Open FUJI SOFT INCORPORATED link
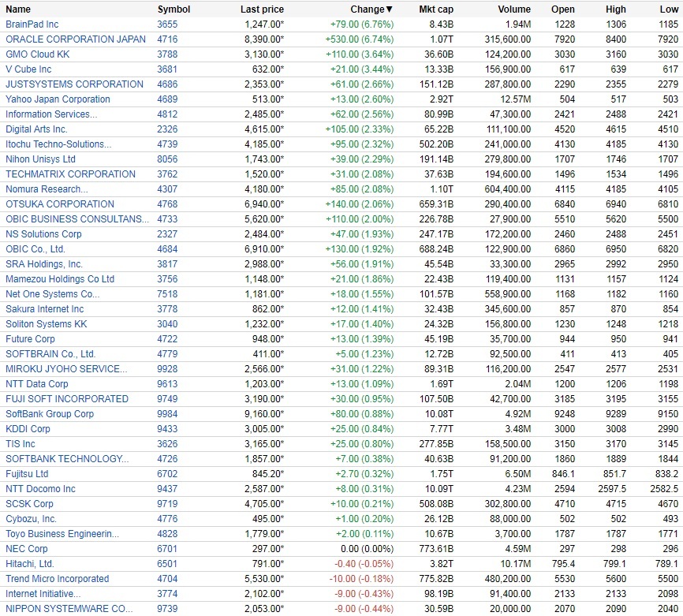 pyautogui.click(x=67, y=399)
